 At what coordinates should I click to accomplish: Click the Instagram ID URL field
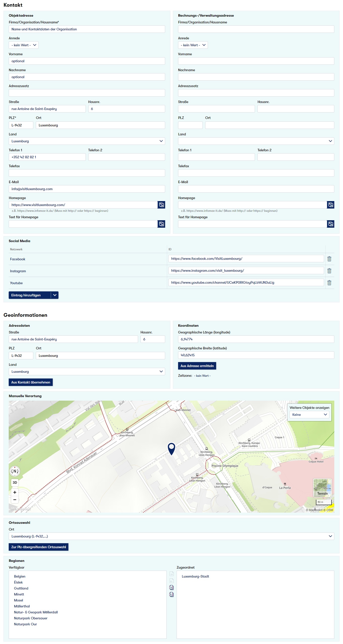tap(246, 270)
